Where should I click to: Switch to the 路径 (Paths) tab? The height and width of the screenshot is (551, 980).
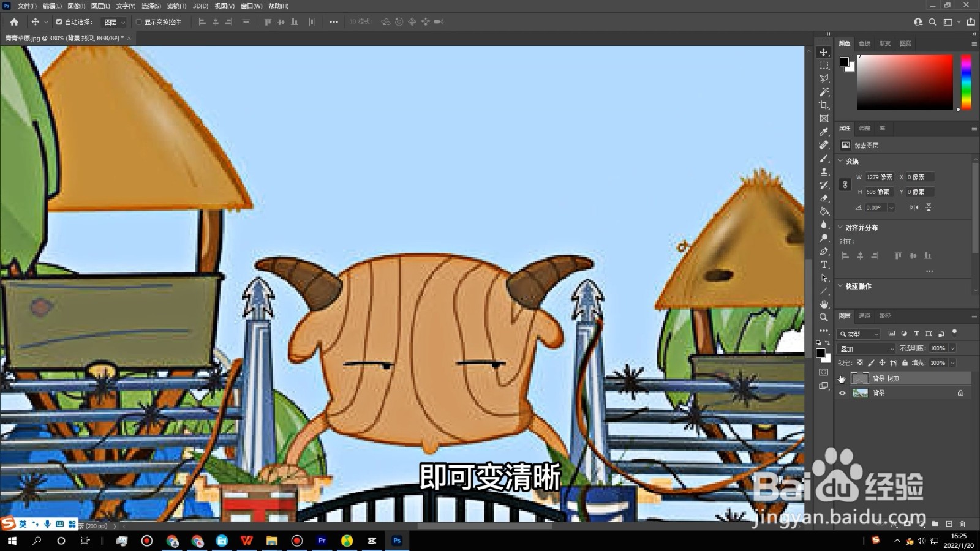[x=885, y=316]
